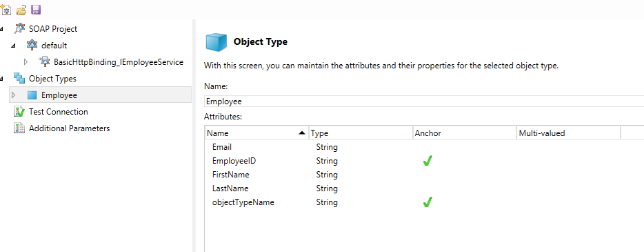The width and height of the screenshot is (644, 252).
Task: Click the Additional Parameters icon
Action: tap(19, 128)
